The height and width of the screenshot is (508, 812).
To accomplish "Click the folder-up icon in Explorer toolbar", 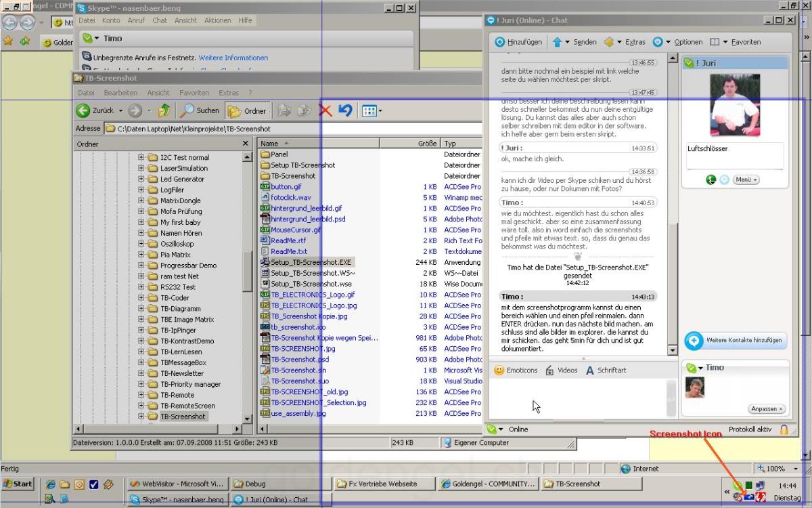I will tap(164, 110).
